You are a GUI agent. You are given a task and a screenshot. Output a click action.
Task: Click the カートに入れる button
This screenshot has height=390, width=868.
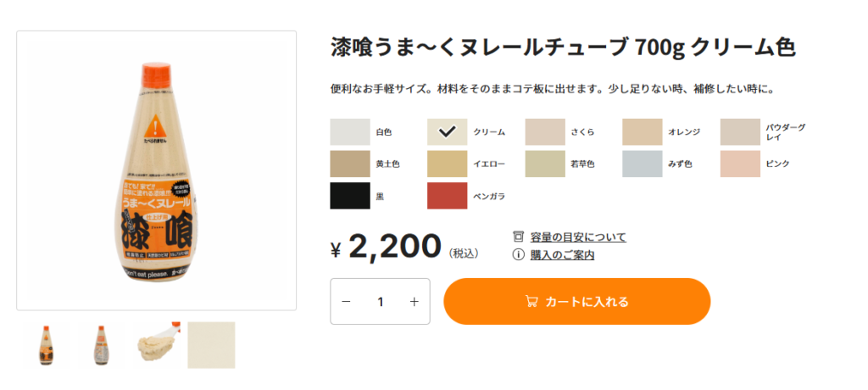pyautogui.click(x=576, y=301)
